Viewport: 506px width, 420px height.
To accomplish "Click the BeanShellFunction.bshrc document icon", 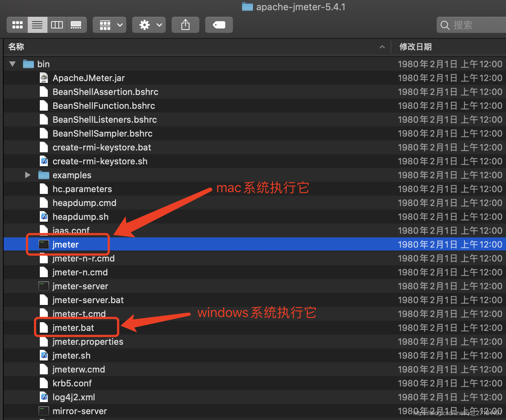I will tap(44, 106).
